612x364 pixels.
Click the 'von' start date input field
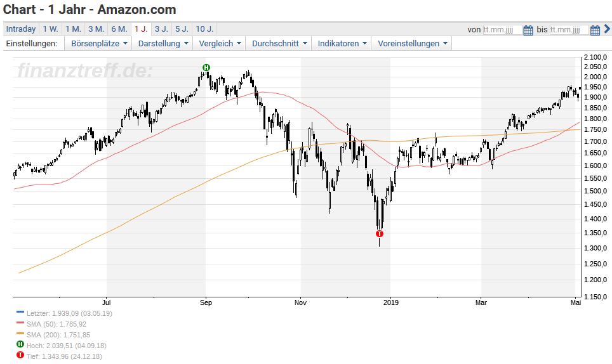click(502, 30)
